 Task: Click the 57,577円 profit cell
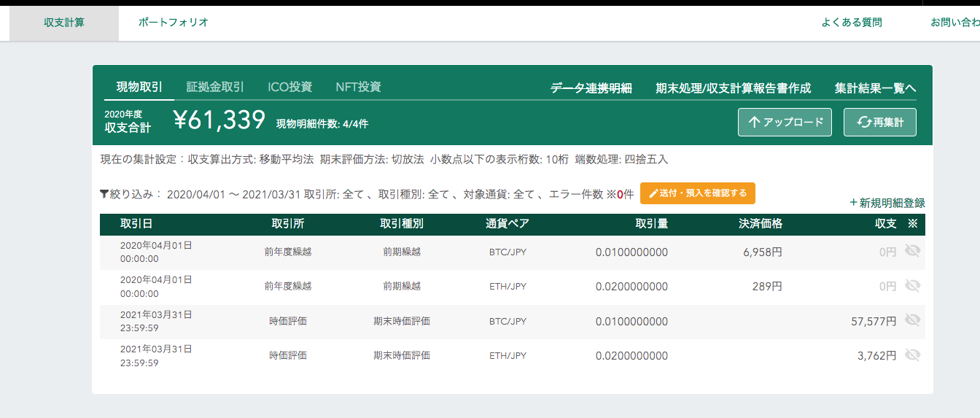pyautogui.click(x=874, y=321)
